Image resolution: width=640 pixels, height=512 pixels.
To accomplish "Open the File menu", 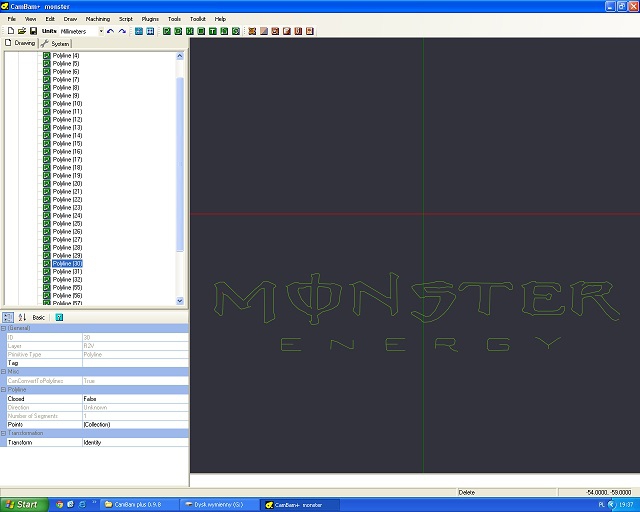I will (x=11, y=19).
